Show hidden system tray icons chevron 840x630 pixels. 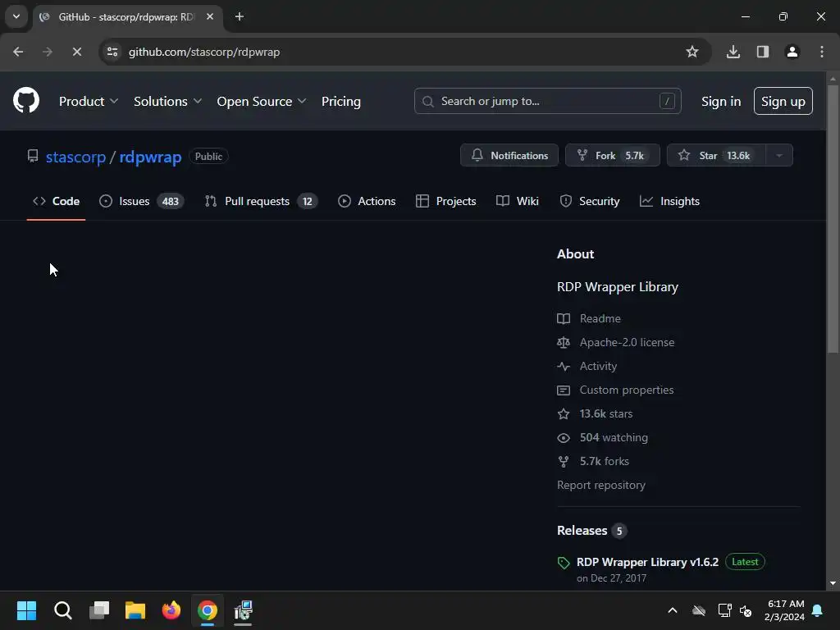click(673, 610)
